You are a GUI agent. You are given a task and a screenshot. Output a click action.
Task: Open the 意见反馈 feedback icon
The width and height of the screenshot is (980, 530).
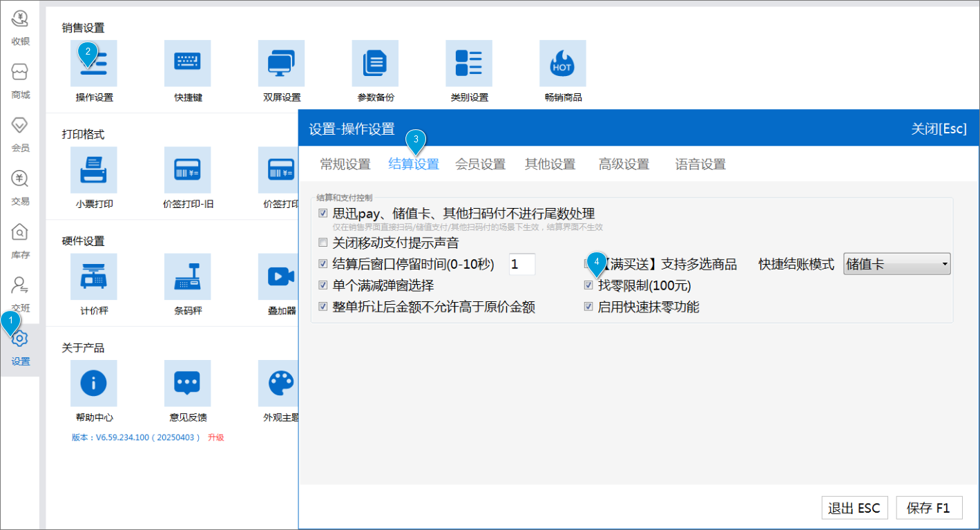pyautogui.click(x=187, y=384)
